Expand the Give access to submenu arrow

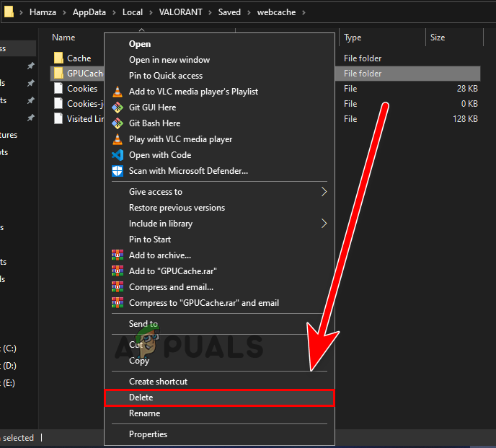point(324,192)
